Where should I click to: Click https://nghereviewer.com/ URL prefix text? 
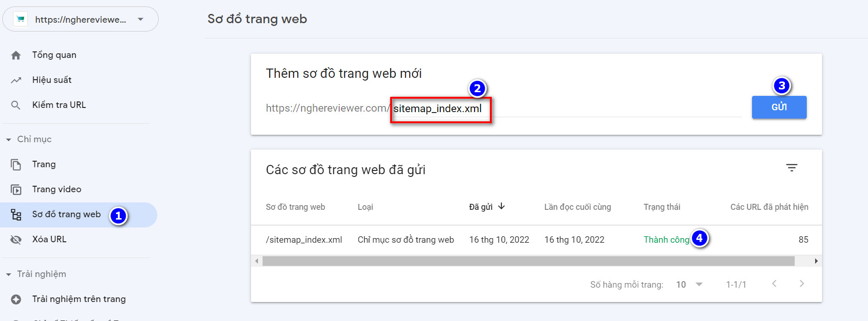pyautogui.click(x=328, y=108)
